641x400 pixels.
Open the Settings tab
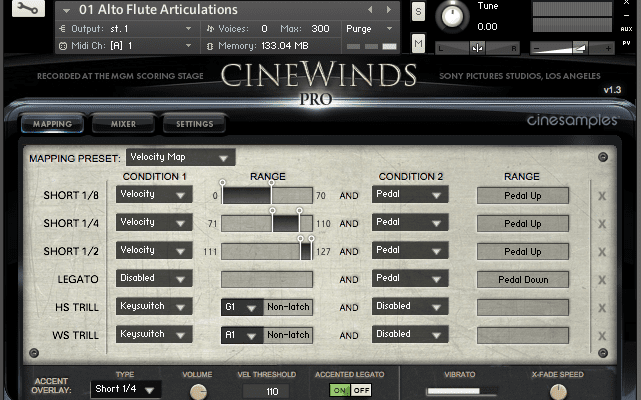click(x=193, y=124)
